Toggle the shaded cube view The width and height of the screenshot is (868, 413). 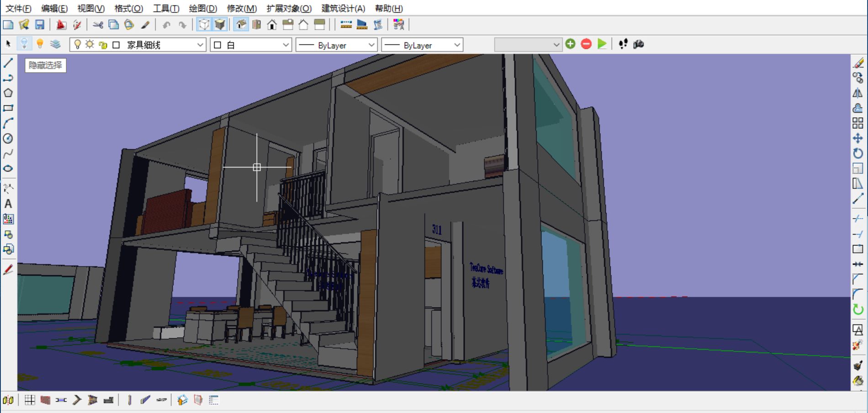tap(220, 25)
